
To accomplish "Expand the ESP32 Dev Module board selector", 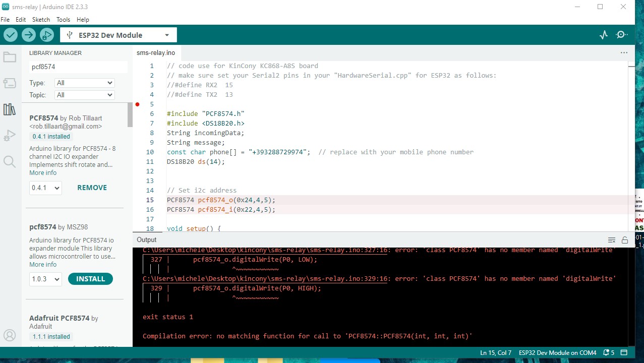I will [x=119, y=35].
